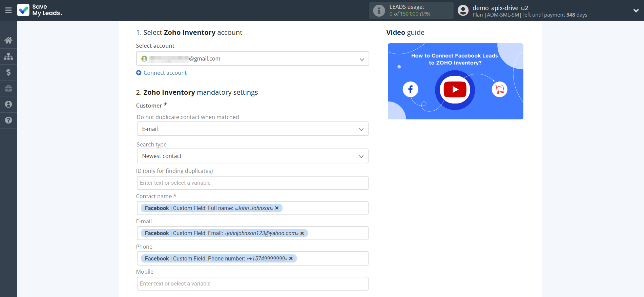Open the billing dollar icon
Viewport: 644px width, 297px height.
click(8, 72)
